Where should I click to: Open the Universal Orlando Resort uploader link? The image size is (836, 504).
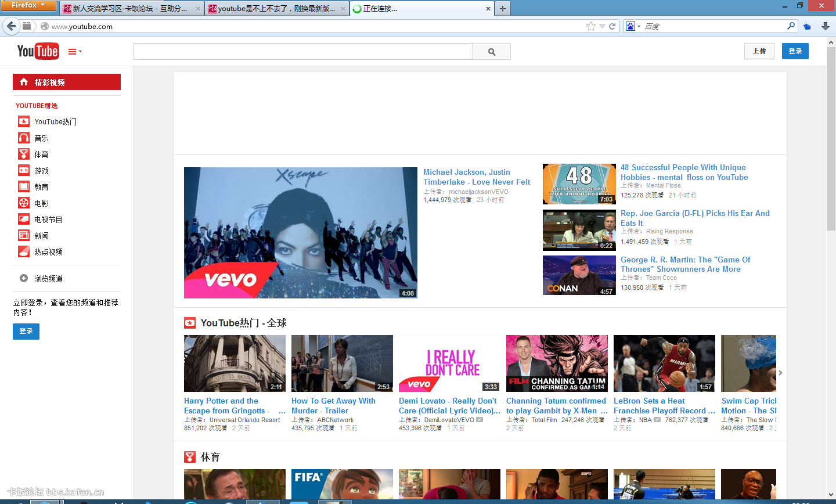tap(244, 420)
